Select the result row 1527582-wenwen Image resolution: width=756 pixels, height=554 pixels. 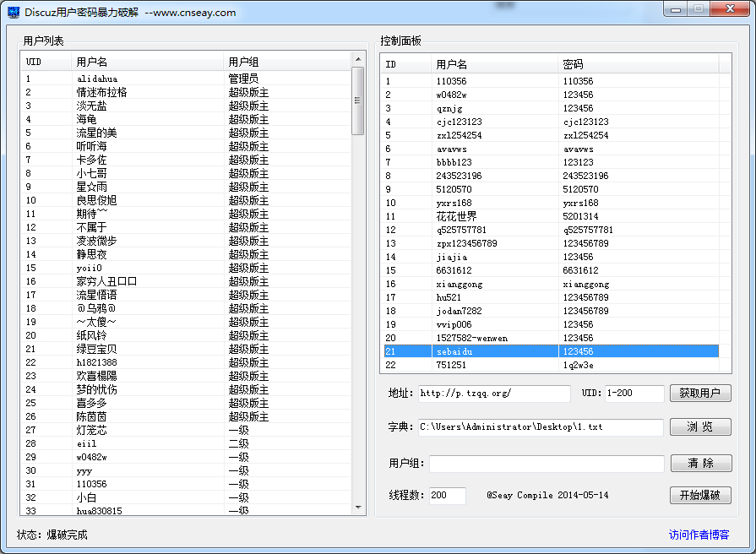tap(551, 338)
